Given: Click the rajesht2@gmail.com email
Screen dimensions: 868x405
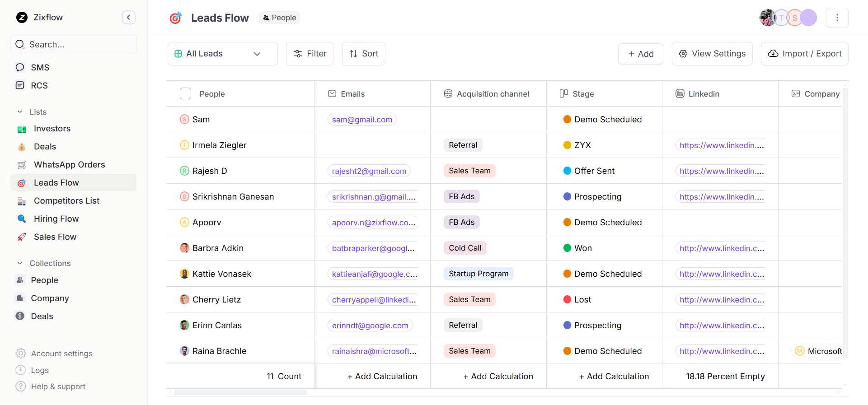Looking at the screenshot, I should click(x=369, y=171).
